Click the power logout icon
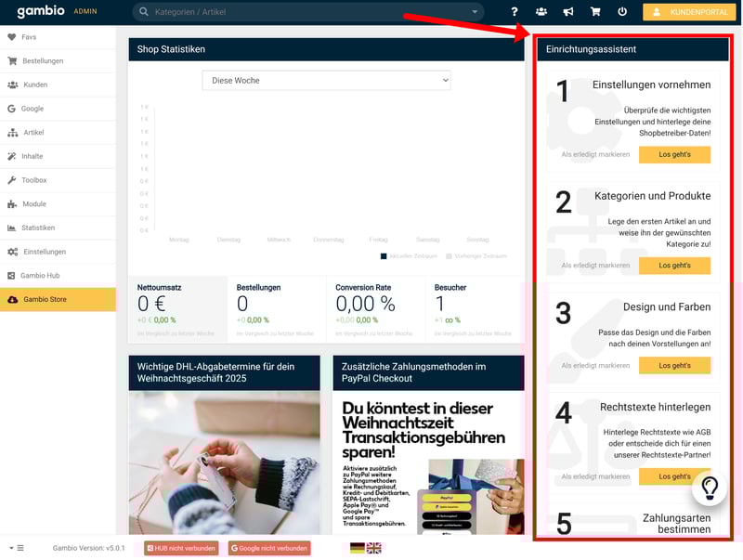This screenshot has width=743, height=560. coord(622,12)
